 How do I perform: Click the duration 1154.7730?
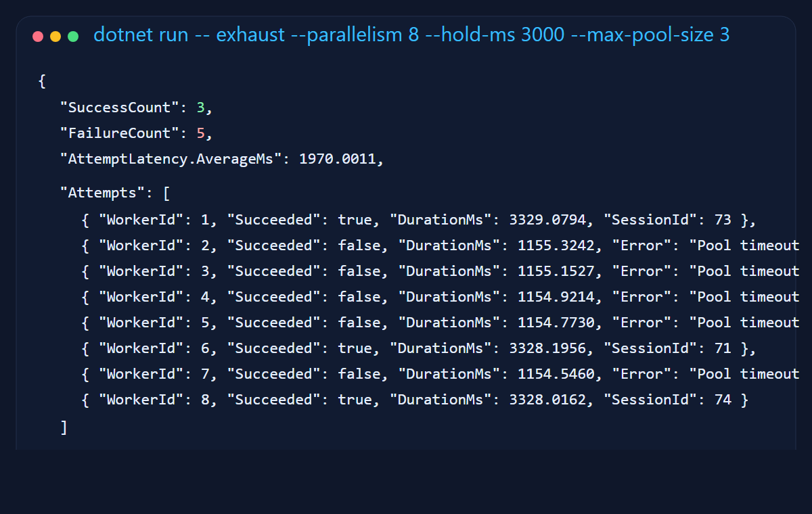point(557,323)
